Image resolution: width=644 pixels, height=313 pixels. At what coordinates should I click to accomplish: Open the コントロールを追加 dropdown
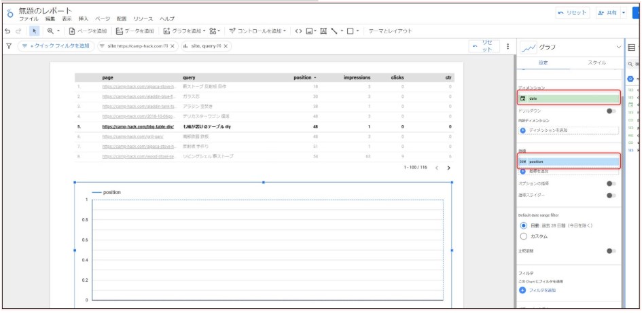point(257,31)
